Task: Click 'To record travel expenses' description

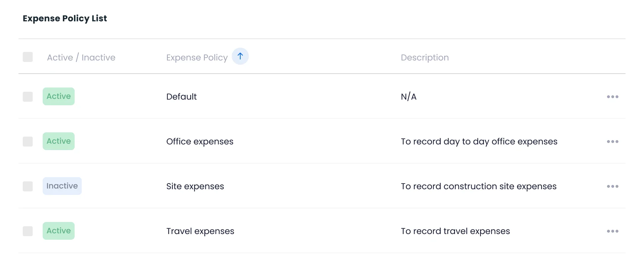Action: coord(455,231)
